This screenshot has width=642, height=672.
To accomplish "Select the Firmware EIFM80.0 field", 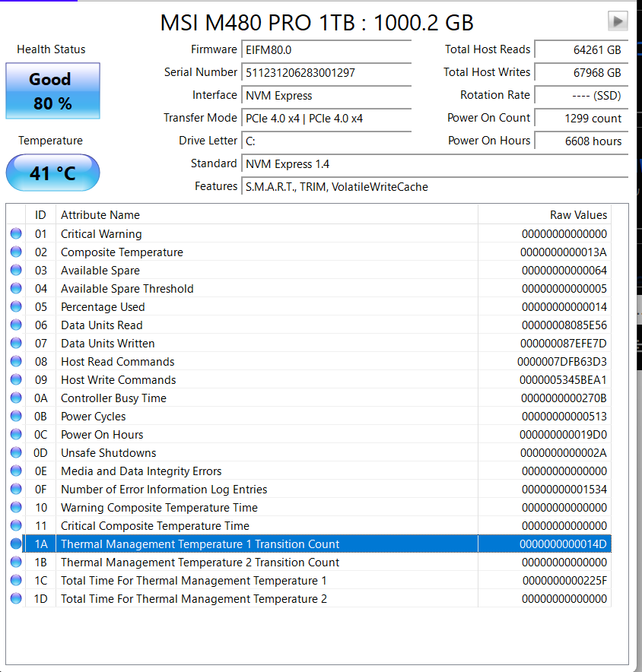I will [x=326, y=50].
